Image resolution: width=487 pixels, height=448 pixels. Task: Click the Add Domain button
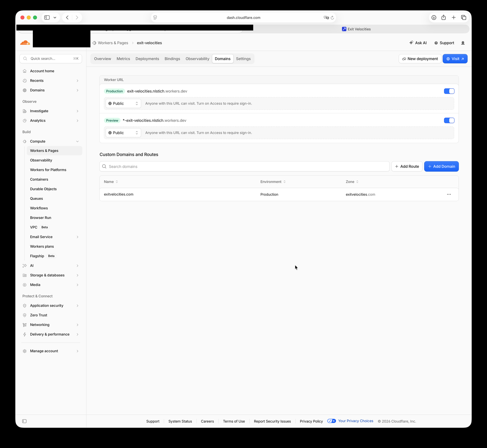tap(441, 166)
